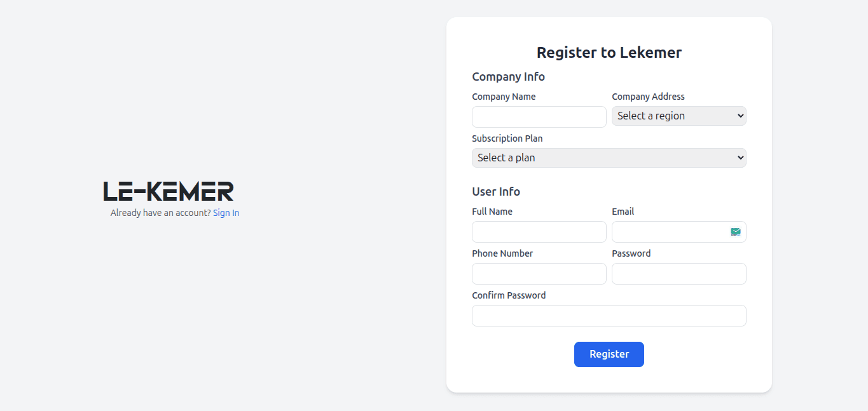The height and width of the screenshot is (411, 868).
Task: Click the envelope icon inside the Email field
Action: point(735,232)
